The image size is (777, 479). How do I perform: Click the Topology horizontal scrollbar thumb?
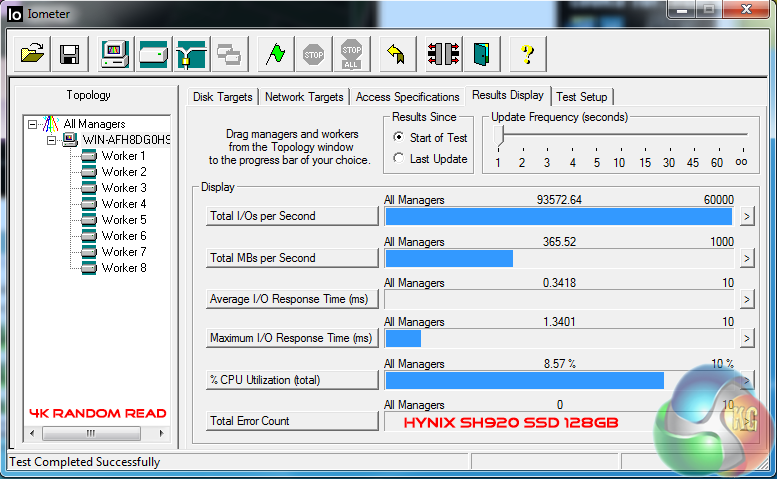[x=91, y=433]
